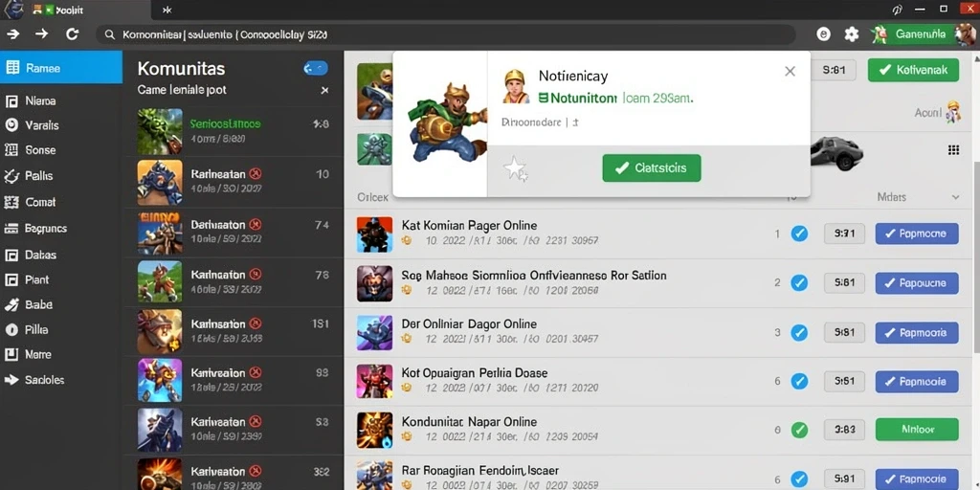Open the Dabas sidebar menu item
Viewport: 980px width, 490px height.
click(32, 255)
